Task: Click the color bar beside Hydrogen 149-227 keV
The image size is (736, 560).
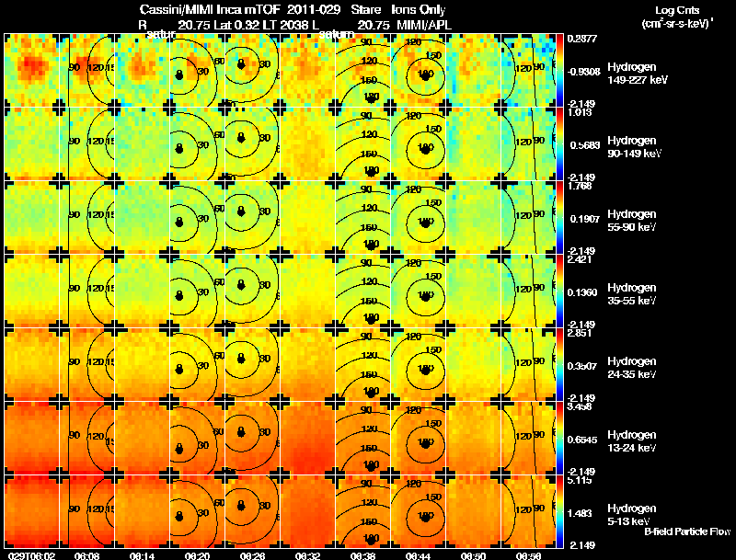Action: [559, 71]
